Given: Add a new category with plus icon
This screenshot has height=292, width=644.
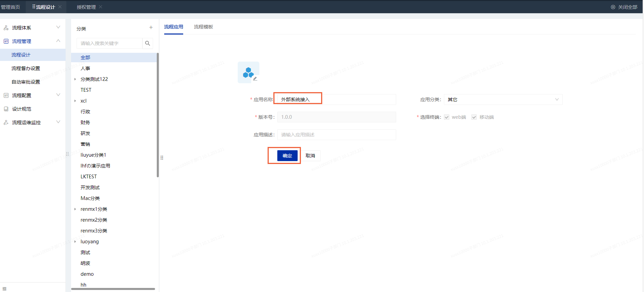Looking at the screenshot, I should tap(151, 27).
